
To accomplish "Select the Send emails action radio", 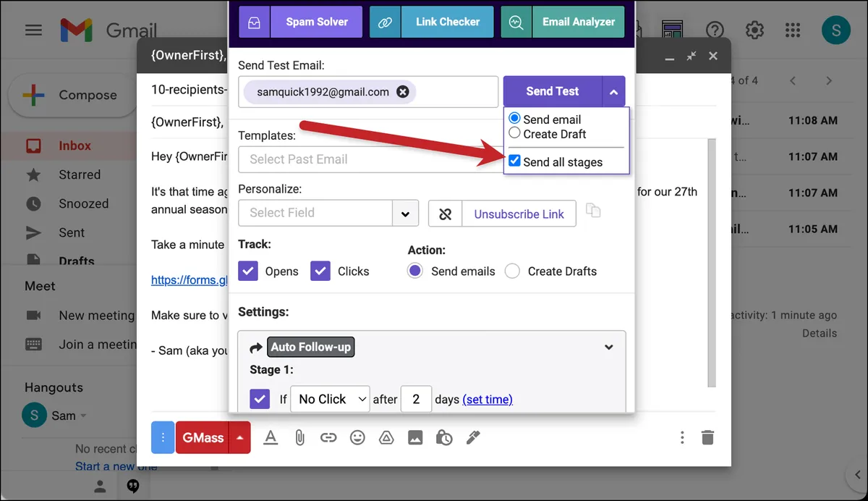I will click(414, 271).
